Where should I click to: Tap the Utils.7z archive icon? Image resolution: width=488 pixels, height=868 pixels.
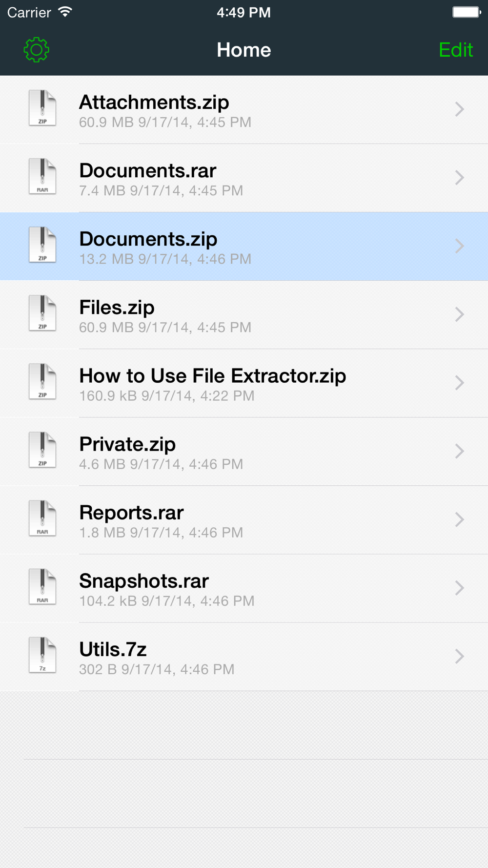42,655
